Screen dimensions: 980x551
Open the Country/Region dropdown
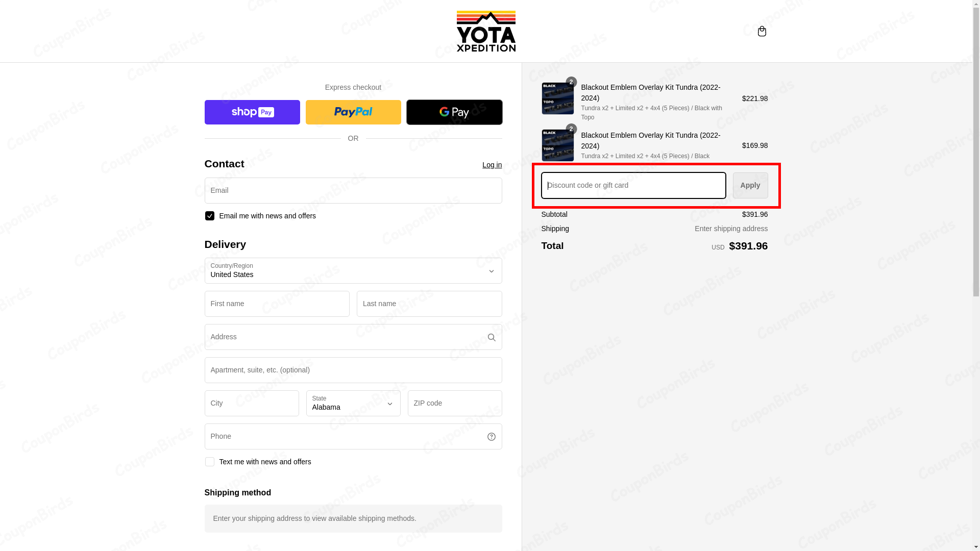click(353, 270)
